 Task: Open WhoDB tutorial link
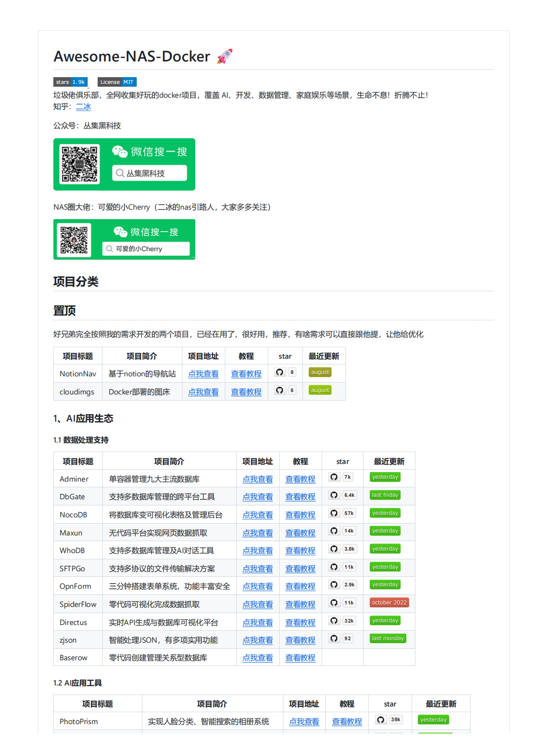click(301, 551)
